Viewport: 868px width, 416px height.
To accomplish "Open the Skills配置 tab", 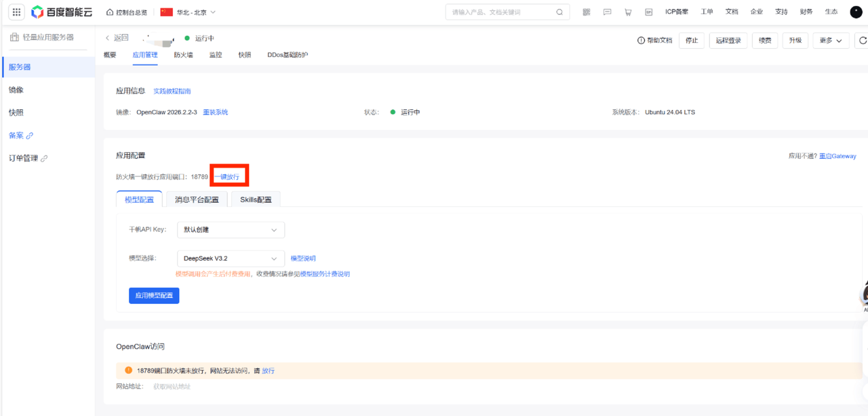I will coord(256,200).
